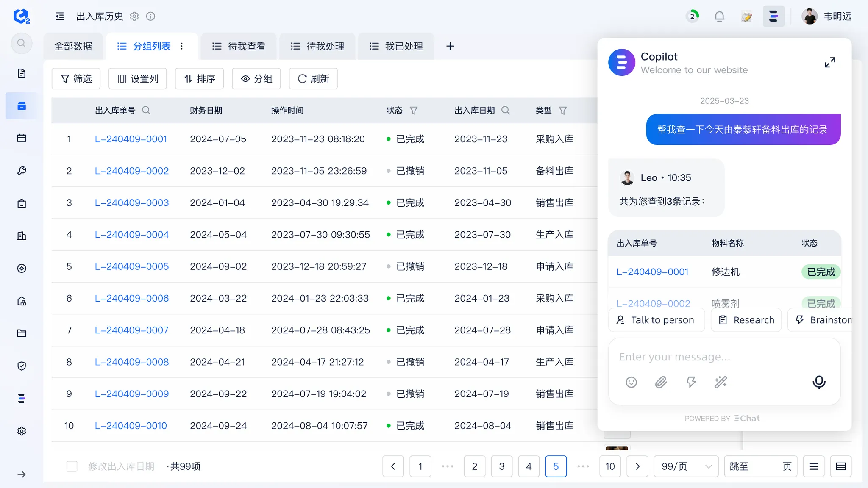The height and width of the screenshot is (488, 868).
Task: Switch to the 全部数据 tab
Action: pos(73,46)
